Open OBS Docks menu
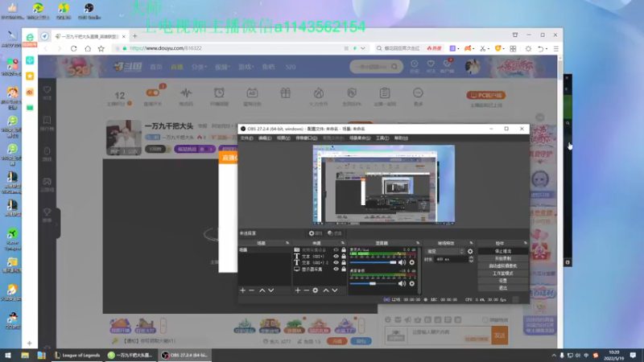Screen dimensions: 644x362 point(307,138)
